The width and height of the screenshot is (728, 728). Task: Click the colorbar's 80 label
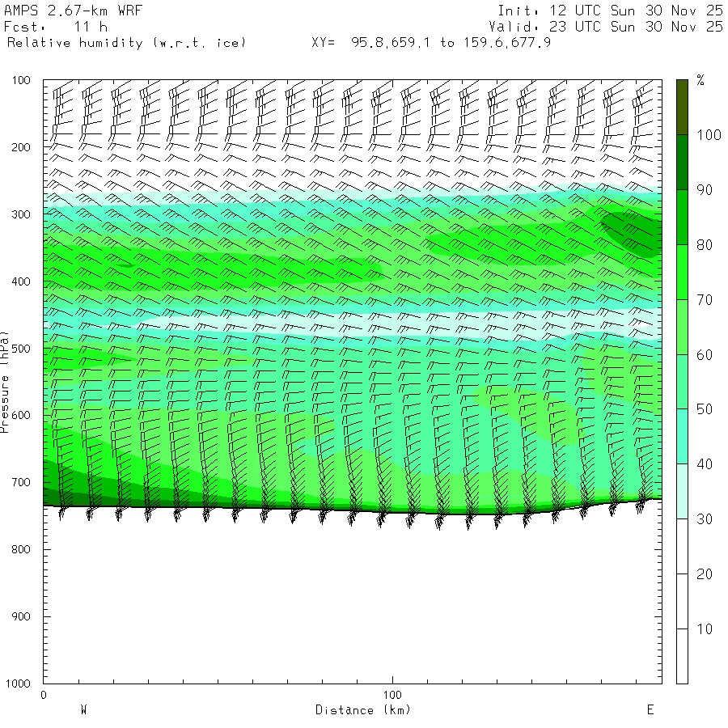click(705, 245)
